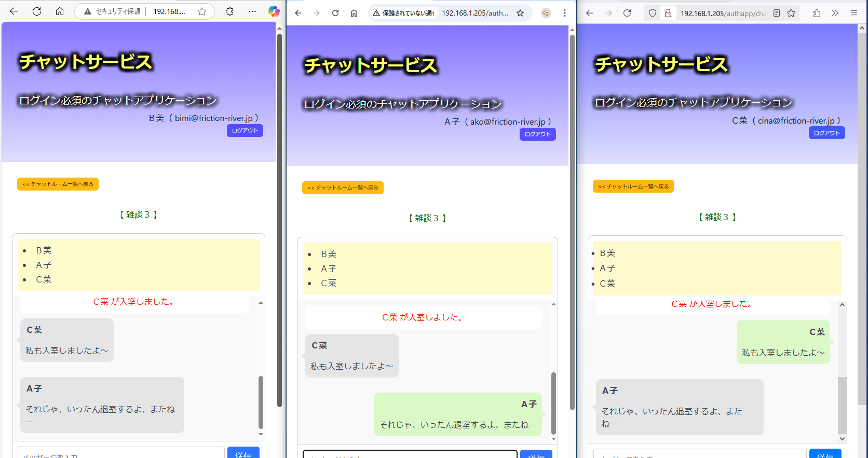Open Edge settings and more menu
The image size is (868, 458).
252,11
